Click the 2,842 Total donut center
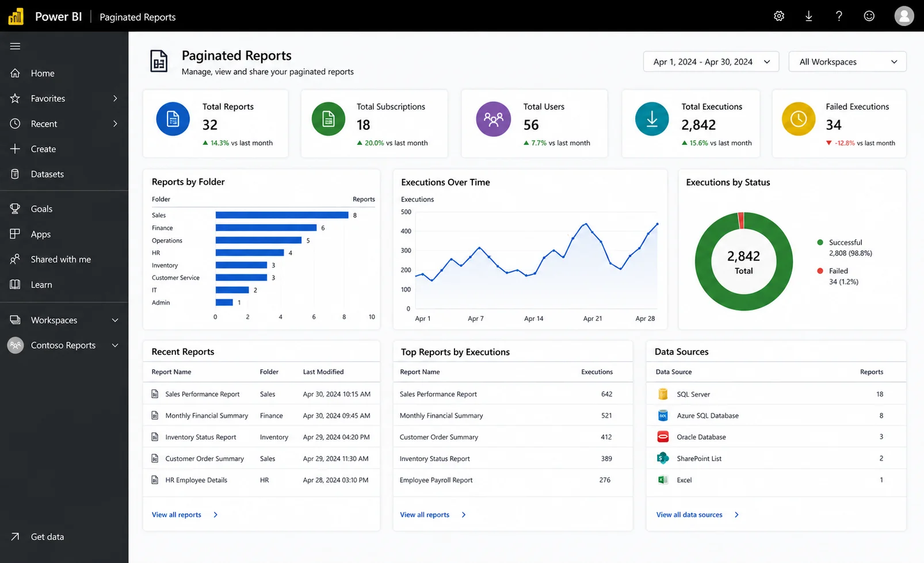924x563 pixels. (743, 262)
